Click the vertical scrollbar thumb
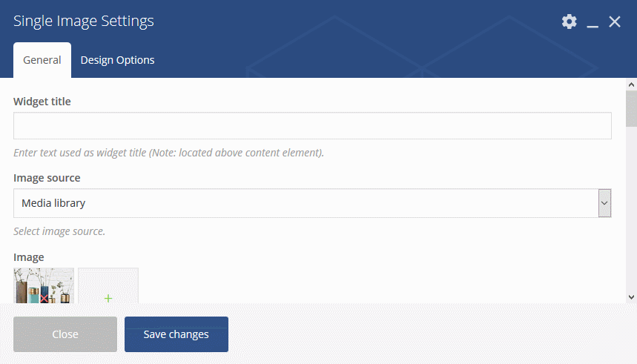Screen dimensions: 637x364 [631, 107]
